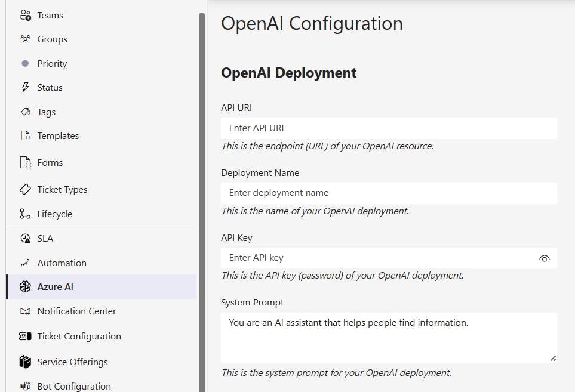Select the Priority dot icon

point(25,63)
